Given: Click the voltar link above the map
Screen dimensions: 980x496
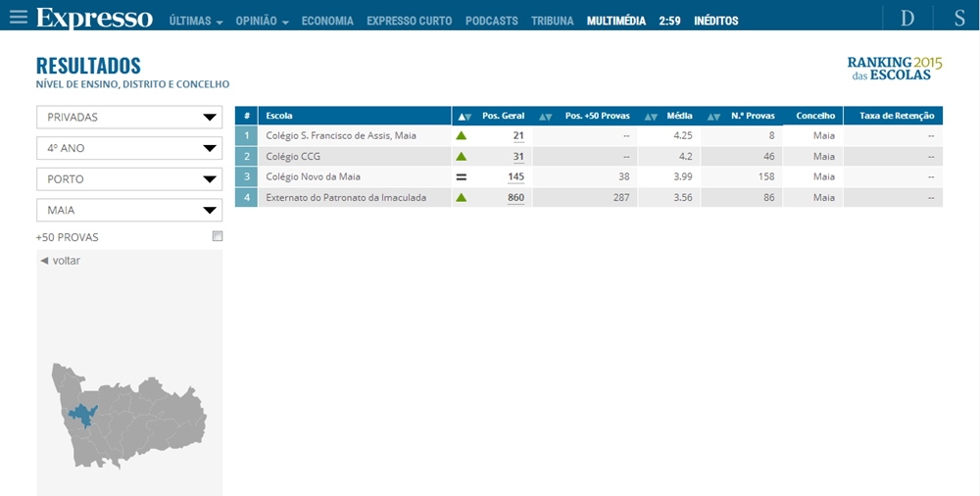Looking at the screenshot, I should [67, 261].
